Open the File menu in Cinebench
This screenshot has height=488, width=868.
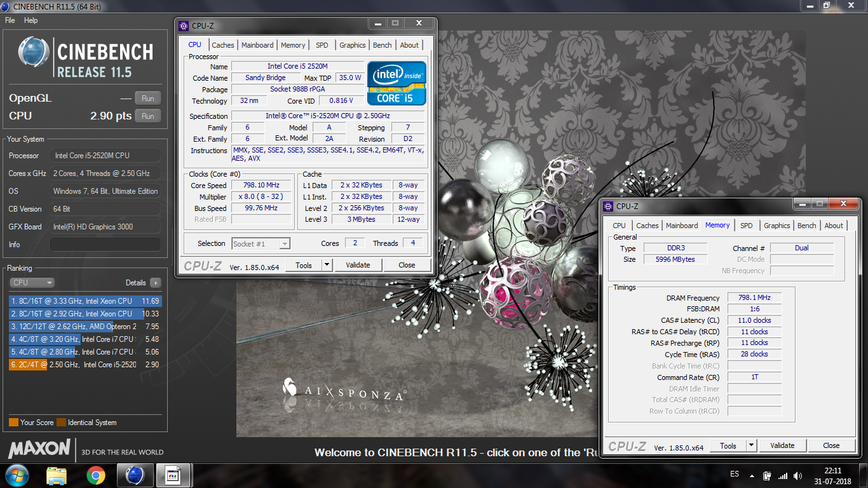(10, 20)
